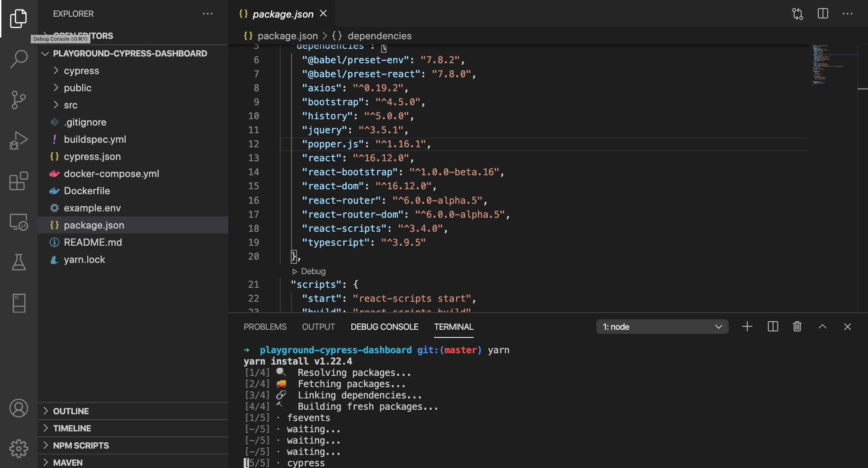The width and height of the screenshot is (868, 468).
Task: Click the "axios" dependency key
Action: (322, 88)
